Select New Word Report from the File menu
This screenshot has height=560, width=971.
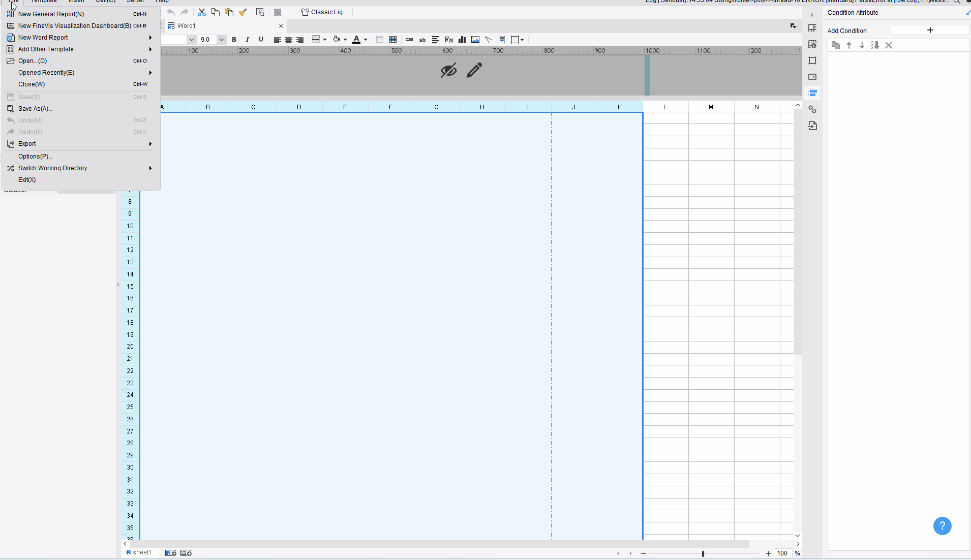43,37
